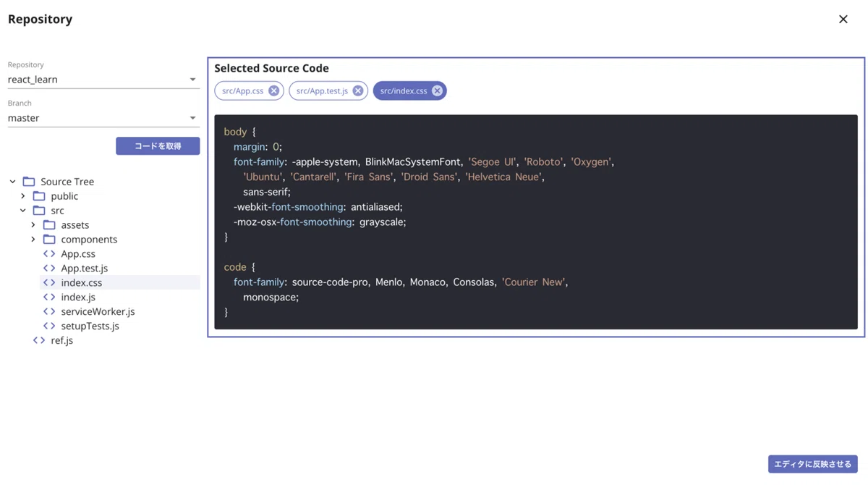This screenshot has width=868, height=485.
Task: Click the code icon beside index.css
Action: [49, 283]
